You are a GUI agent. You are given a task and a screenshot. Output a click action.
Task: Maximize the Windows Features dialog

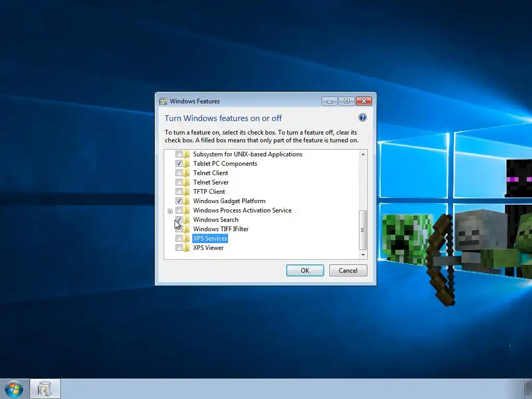pos(347,101)
